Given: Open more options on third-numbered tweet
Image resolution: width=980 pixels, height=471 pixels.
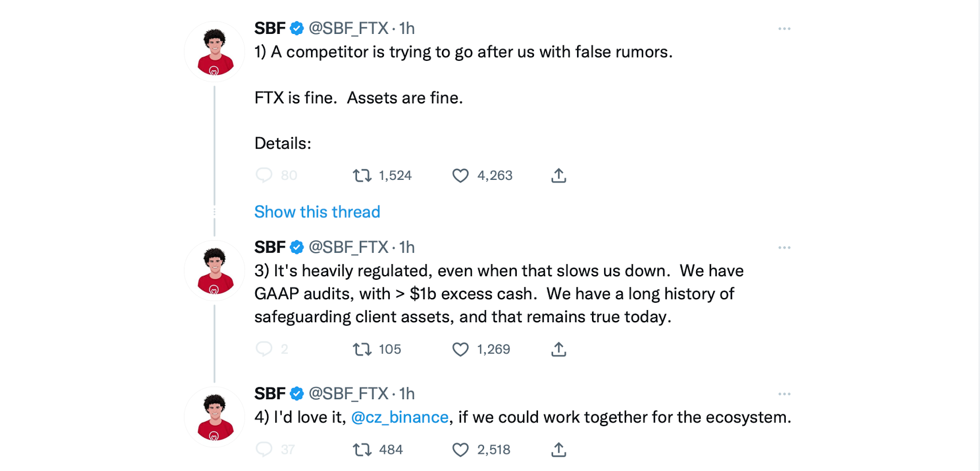Looking at the screenshot, I should [785, 248].
